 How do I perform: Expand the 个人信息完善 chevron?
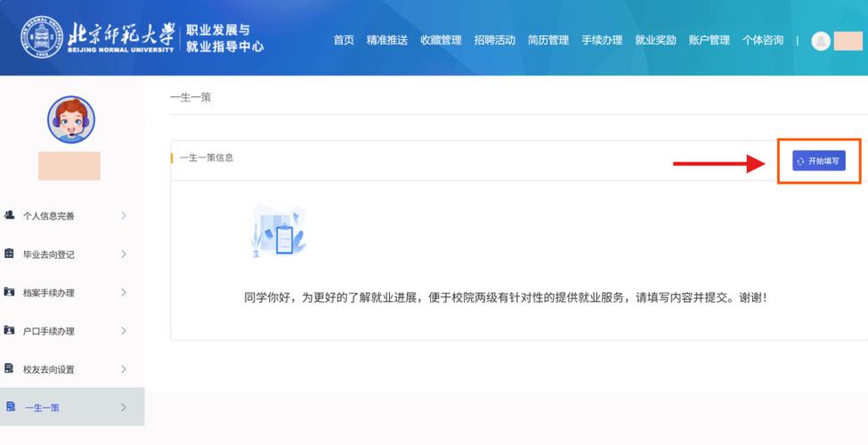(x=124, y=215)
